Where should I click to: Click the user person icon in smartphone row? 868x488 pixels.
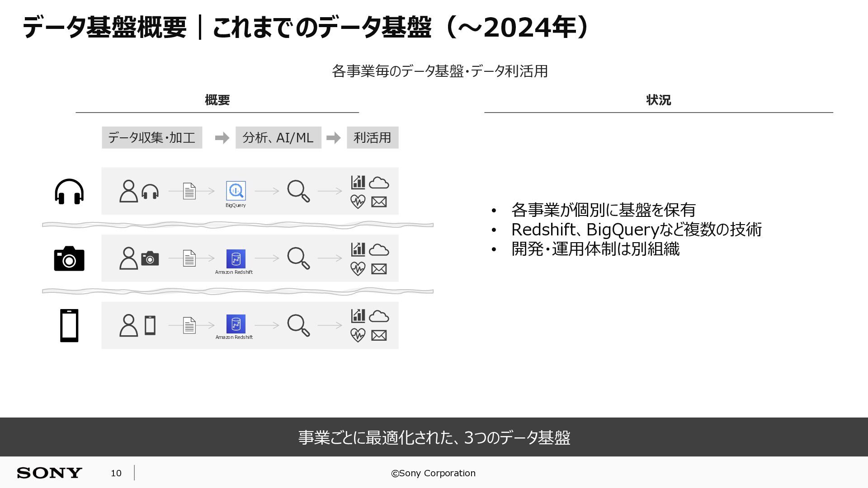coord(128,325)
